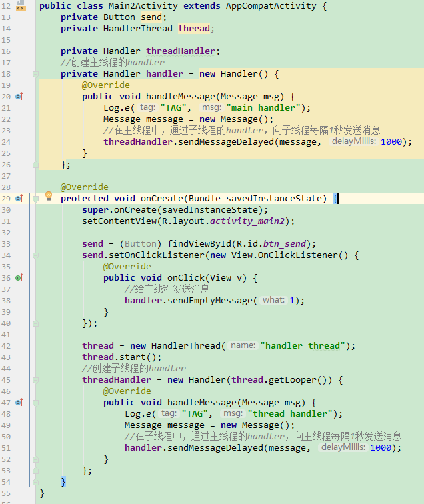Click the comment on line 17 about main thread handler
Viewport: 424px width, 504px height.
[x=113, y=62]
